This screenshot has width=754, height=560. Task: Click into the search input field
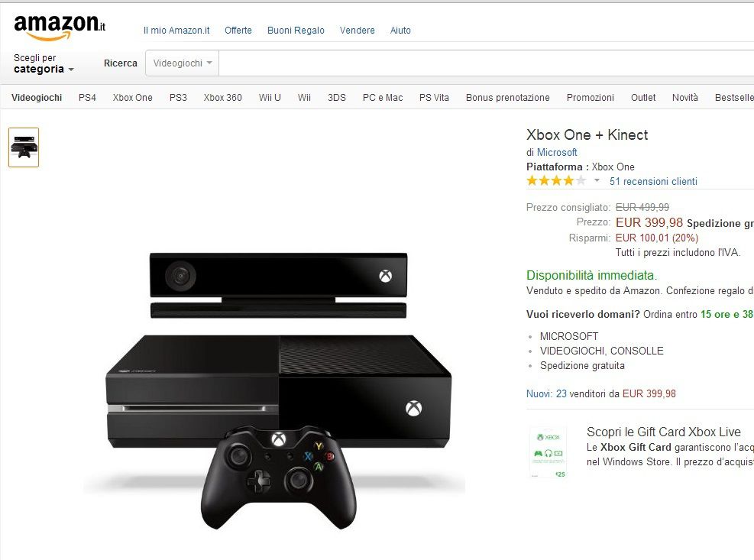coord(486,63)
